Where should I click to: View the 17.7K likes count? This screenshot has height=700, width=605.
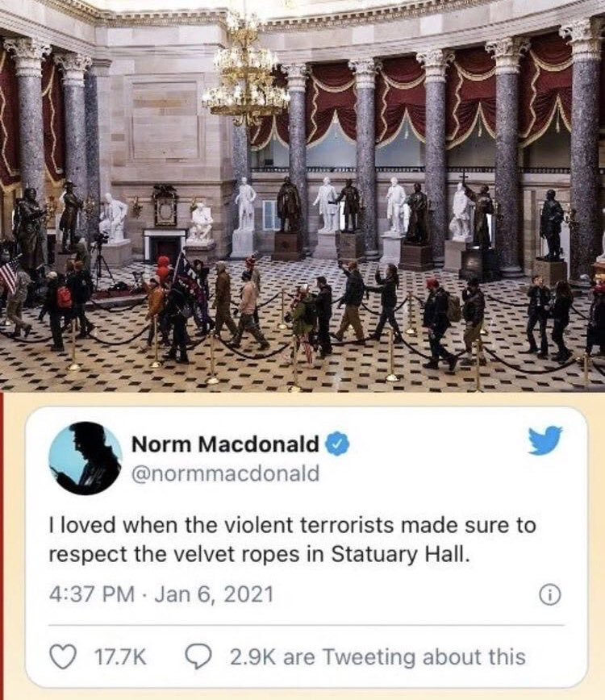(x=120, y=657)
